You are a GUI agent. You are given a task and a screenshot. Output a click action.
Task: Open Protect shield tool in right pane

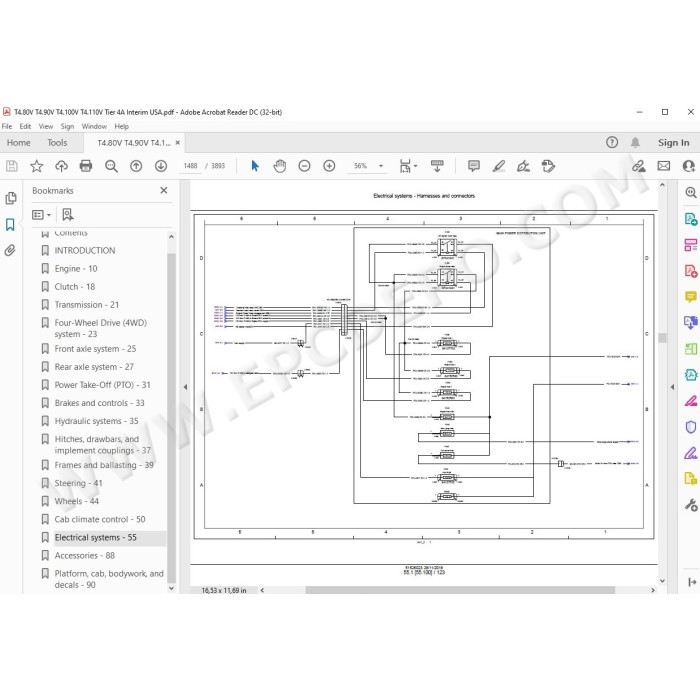pyautogui.click(x=691, y=427)
